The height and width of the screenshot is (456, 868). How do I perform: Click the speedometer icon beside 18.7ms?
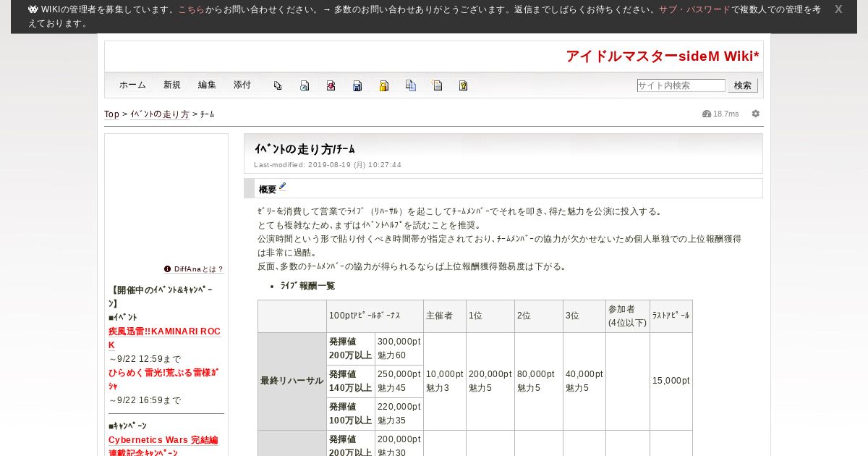pos(707,114)
